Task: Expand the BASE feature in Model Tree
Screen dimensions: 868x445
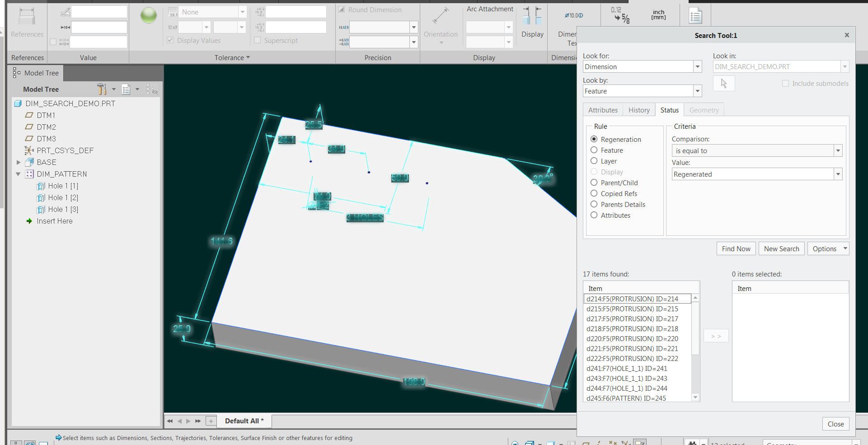Action: click(19, 162)
